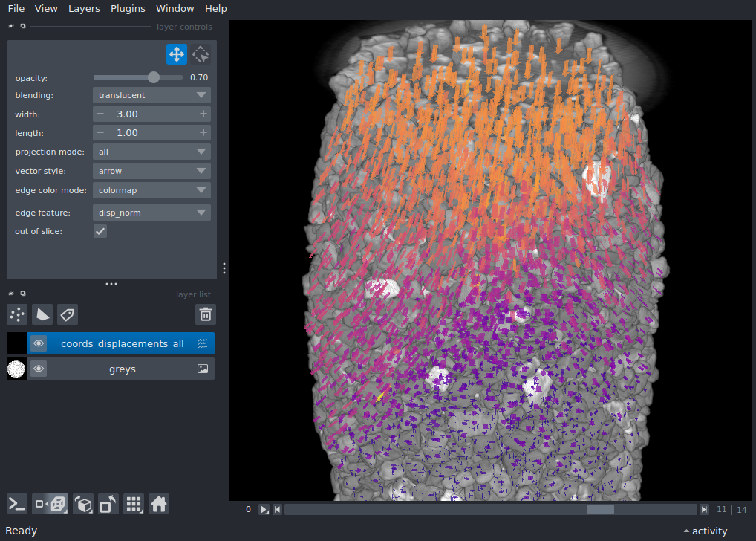Hide the greys layer
Screen dimensions: 756x541
(x=39, y=369)
